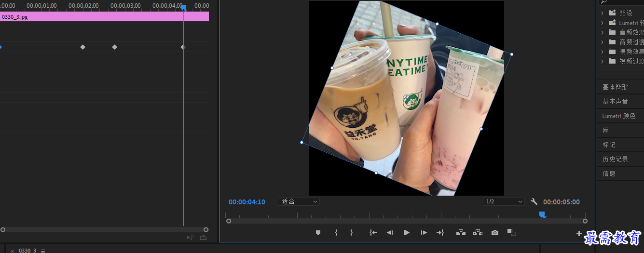The height and width of the screenshot is (253, 644).
Task: Click the left-corner transform handle on image
Action: click(x=301, y=142)
